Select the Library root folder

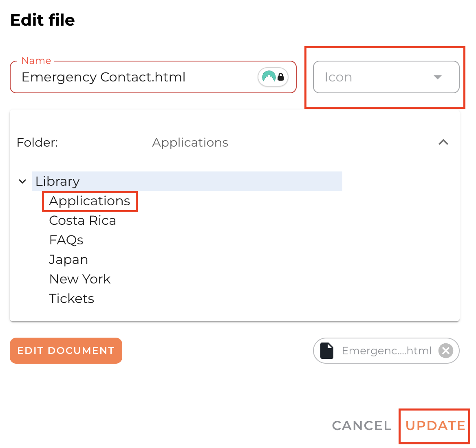point(57,181)
